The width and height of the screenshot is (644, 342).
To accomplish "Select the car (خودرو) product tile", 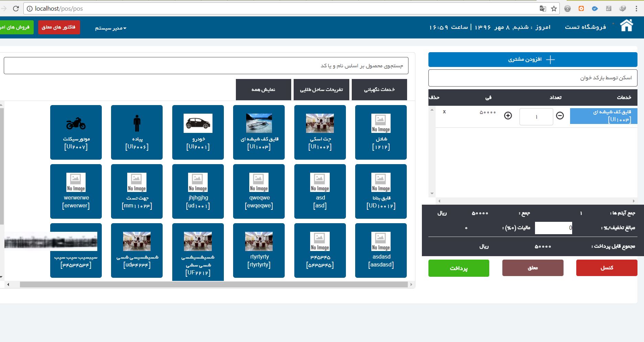I will (198, 132).
